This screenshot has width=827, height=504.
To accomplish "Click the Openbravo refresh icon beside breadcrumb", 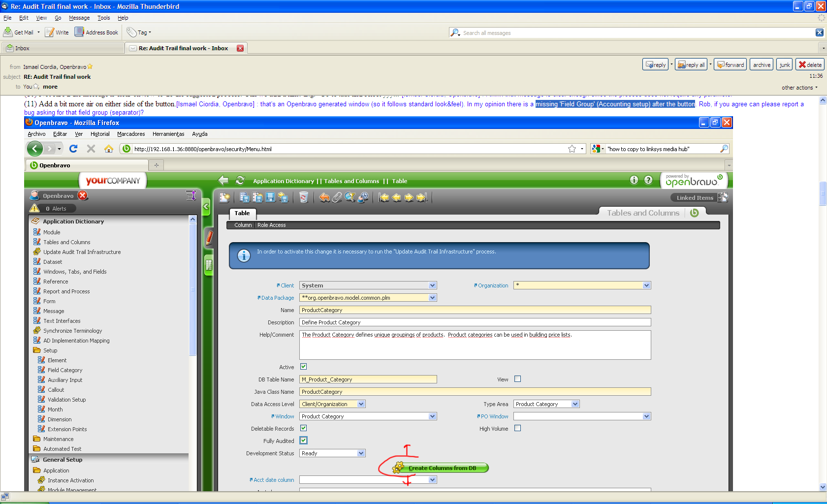I will click(240, 181).
